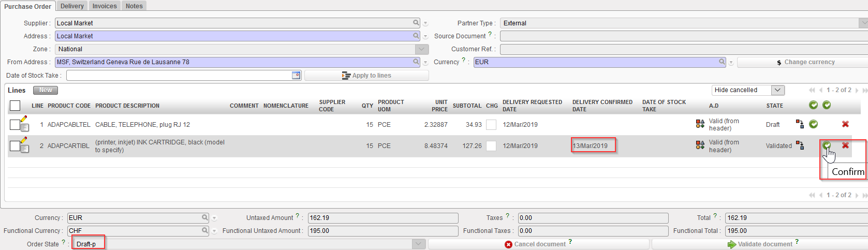Click the New button beside Lines

click(x=46, y=90)
